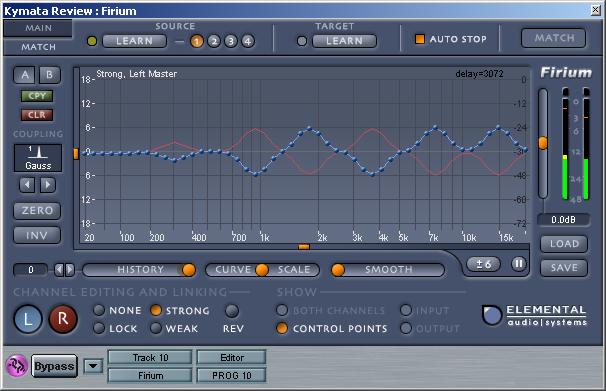Select the NONE linking option

[99, 310]
